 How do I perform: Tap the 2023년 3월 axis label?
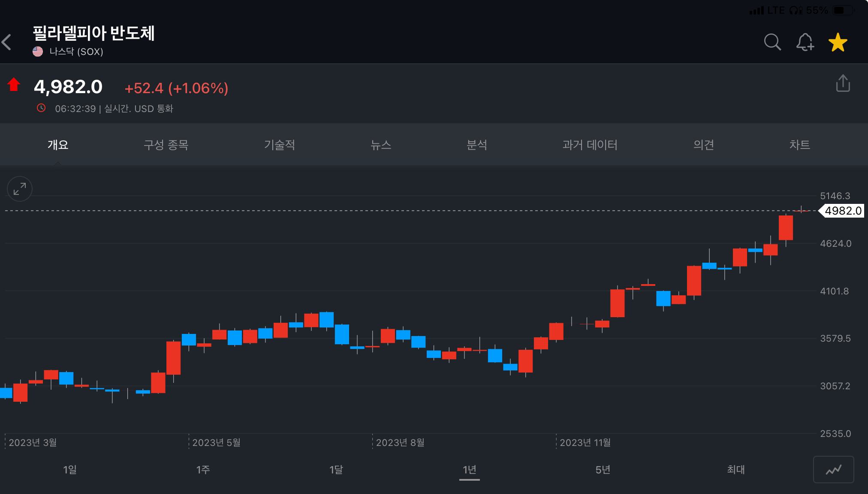[x=33, y=442]
